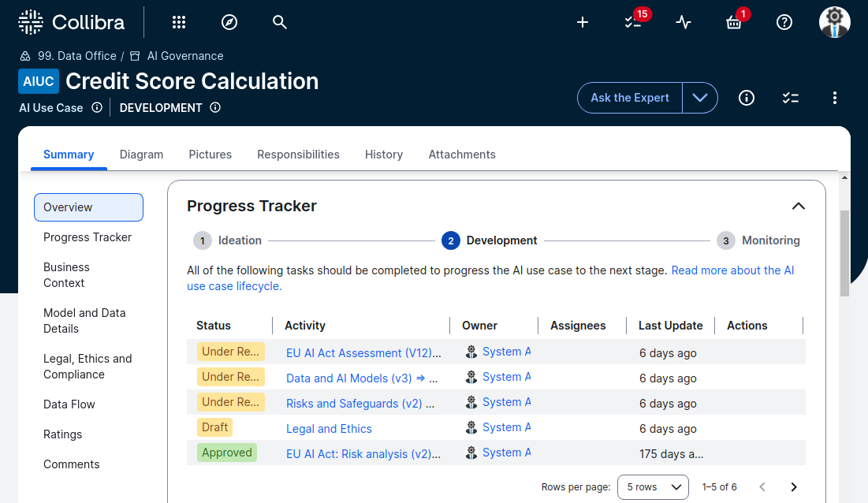The height and width of the screenshot is (503, 868).
Task: Switch to the Attachments tab
Action: point(462,155)
